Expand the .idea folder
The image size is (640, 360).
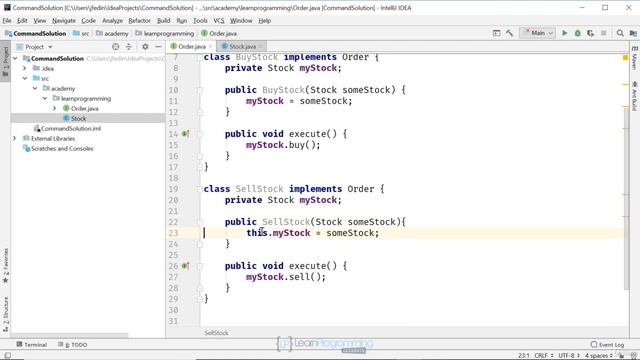pos(25,68)
